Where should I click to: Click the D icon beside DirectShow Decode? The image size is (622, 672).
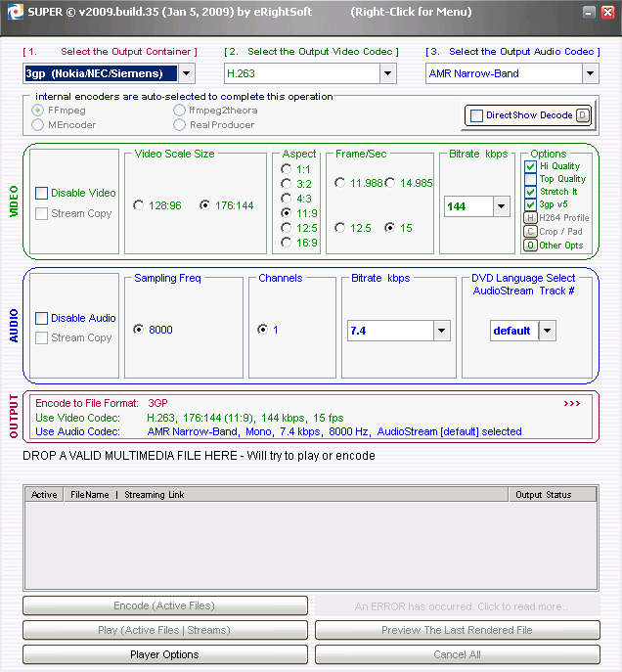coord(583,115)
